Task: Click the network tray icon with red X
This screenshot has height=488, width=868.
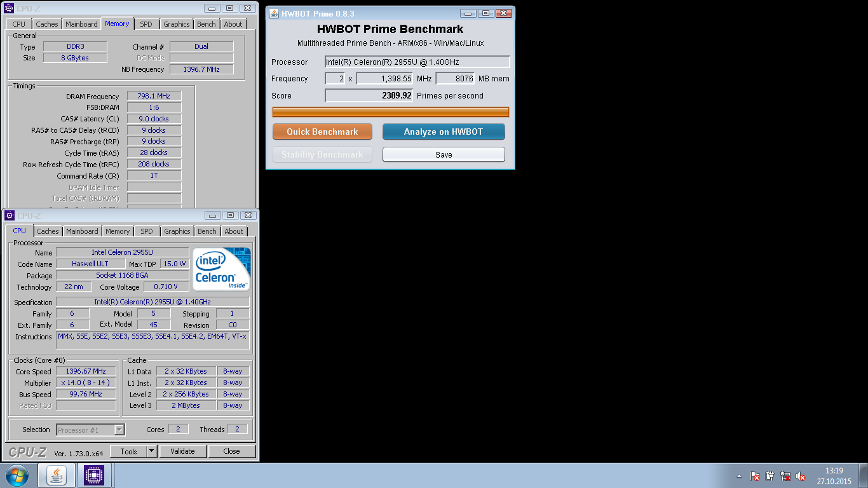Action: [785, 476]
